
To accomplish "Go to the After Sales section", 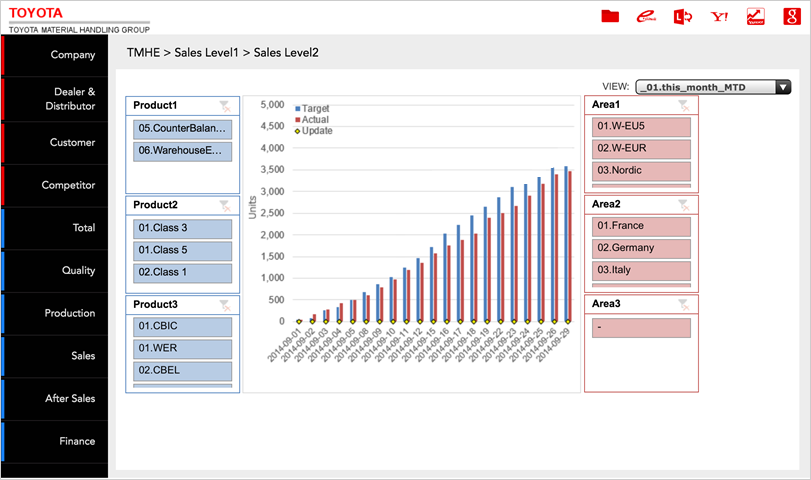I will (x=55, y=398).
